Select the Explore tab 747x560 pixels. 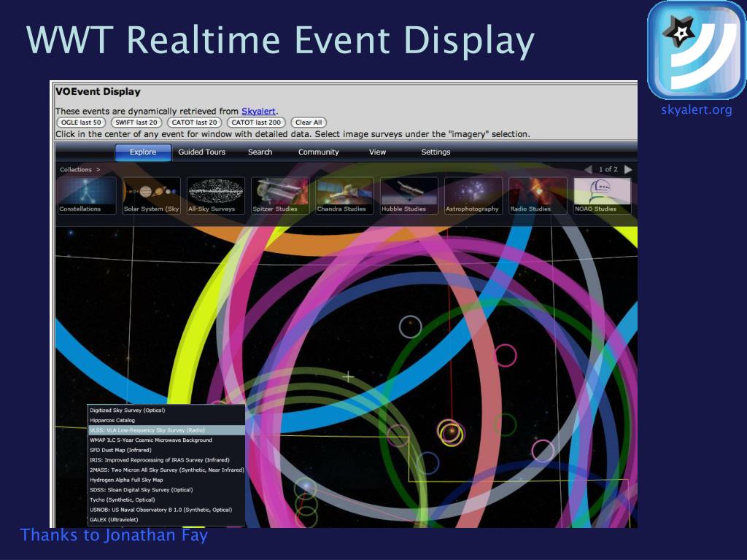click(x=143, y=152)
